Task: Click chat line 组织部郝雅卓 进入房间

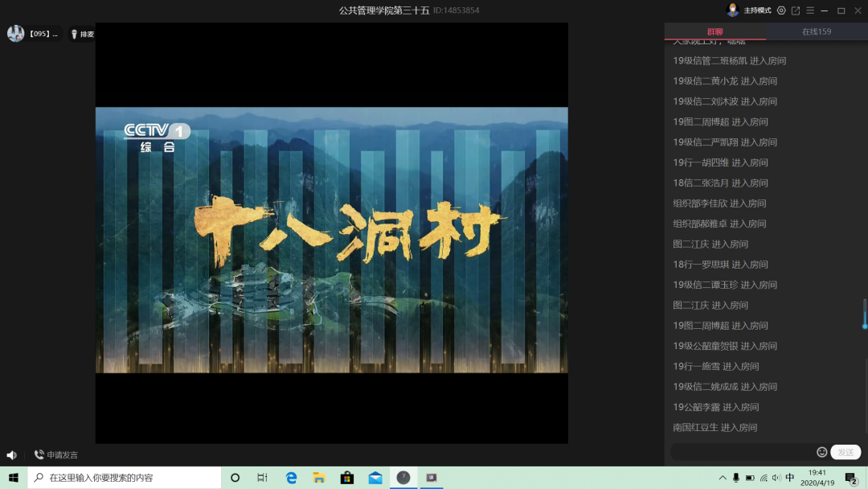Action: click(x=719, y=224)
